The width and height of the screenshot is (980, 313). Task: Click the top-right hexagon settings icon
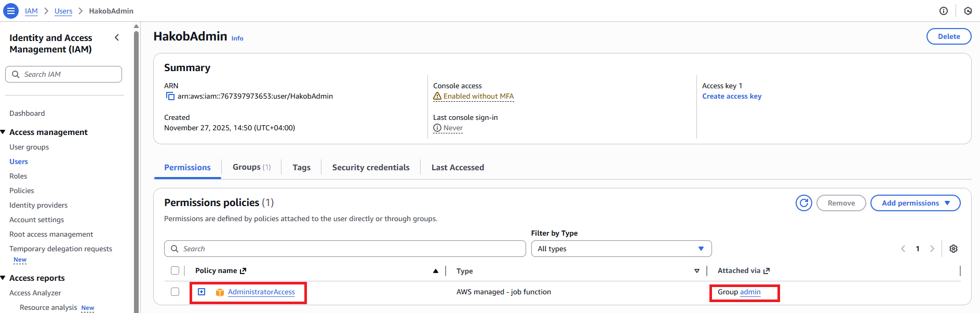point(968,11)
